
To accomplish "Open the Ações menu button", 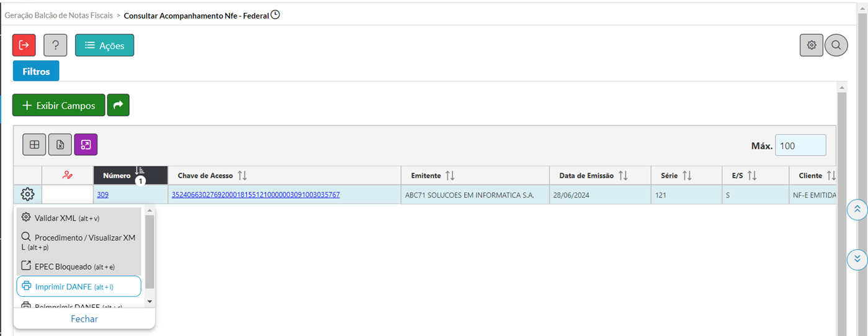I will (104, 45).
